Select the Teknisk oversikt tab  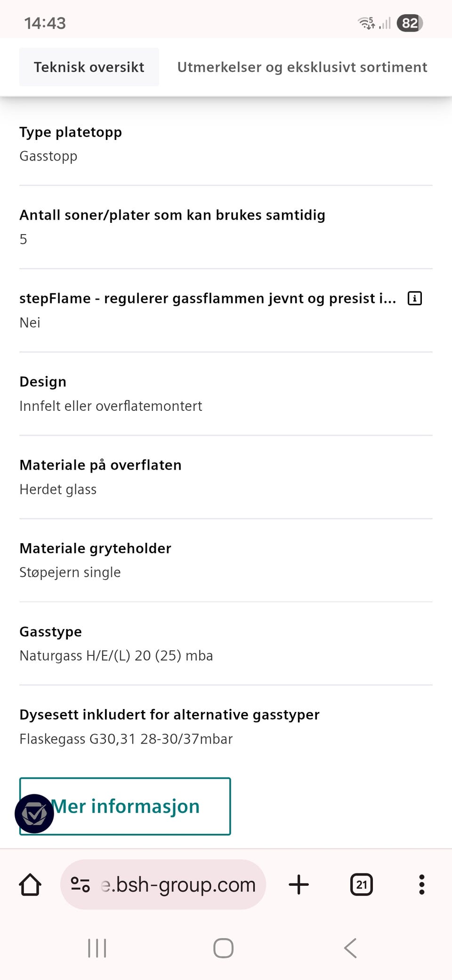point(89,67)
